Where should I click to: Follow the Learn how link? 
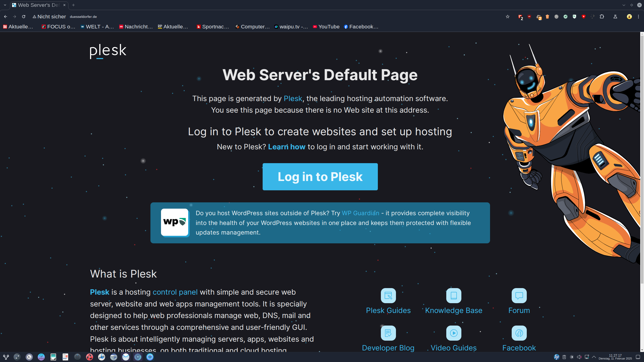tap(287, 147)
